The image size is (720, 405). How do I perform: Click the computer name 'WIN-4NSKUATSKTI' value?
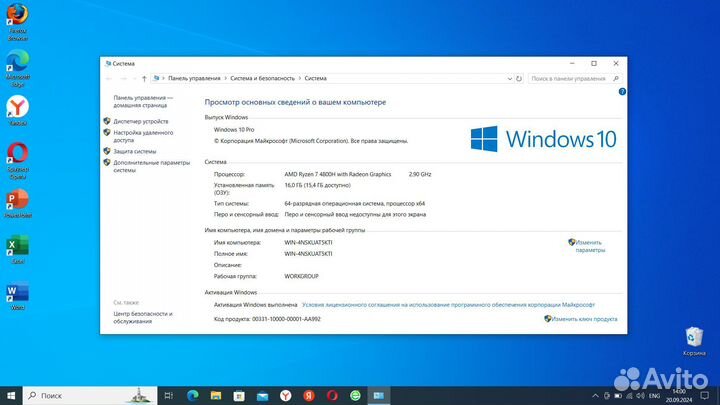[x=308, y=242]
